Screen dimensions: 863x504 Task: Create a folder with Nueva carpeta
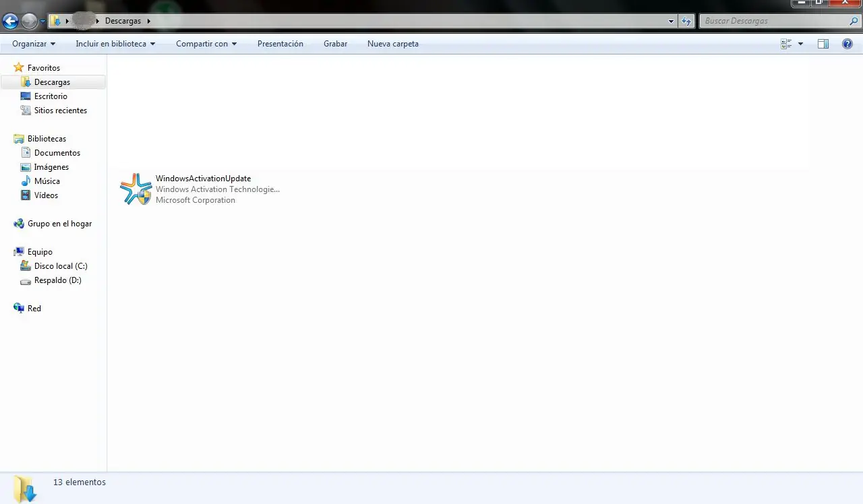click(x=393, y=44)
